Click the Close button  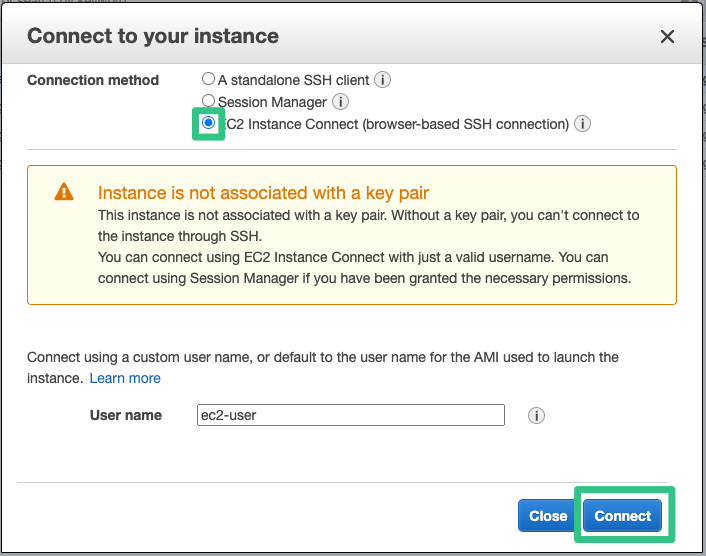[x=548, y=515]
